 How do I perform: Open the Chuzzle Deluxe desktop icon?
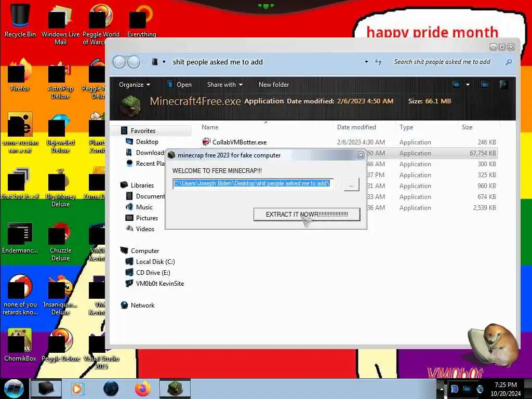tap(60, 241)
